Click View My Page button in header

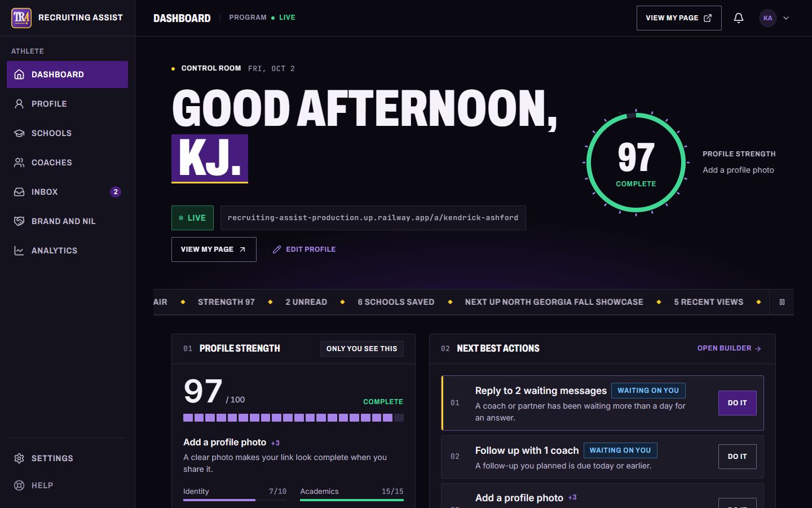click(x=679, y=18)
